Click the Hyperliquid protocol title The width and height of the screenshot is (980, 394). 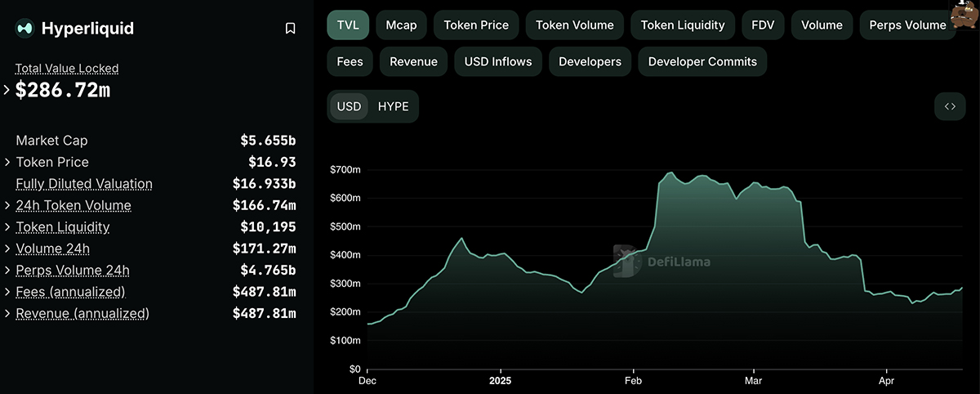click(87, 29)
